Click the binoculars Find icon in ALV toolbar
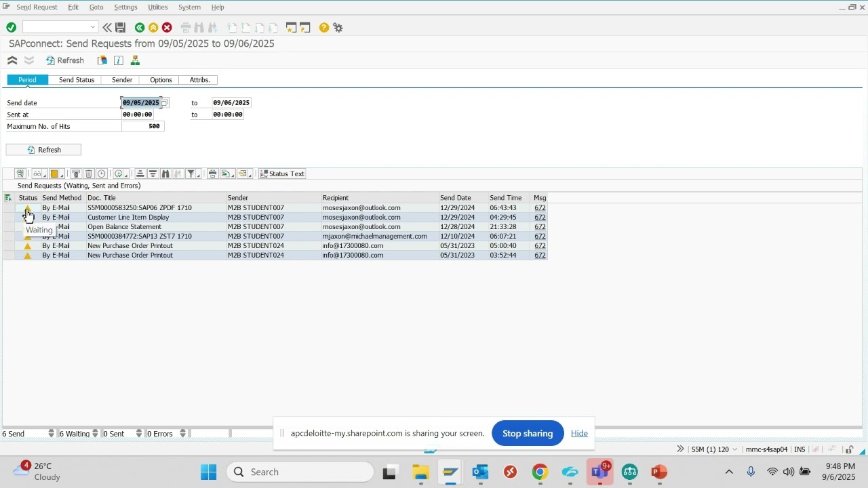Viewport: 868px width, 488px height. 165,174
